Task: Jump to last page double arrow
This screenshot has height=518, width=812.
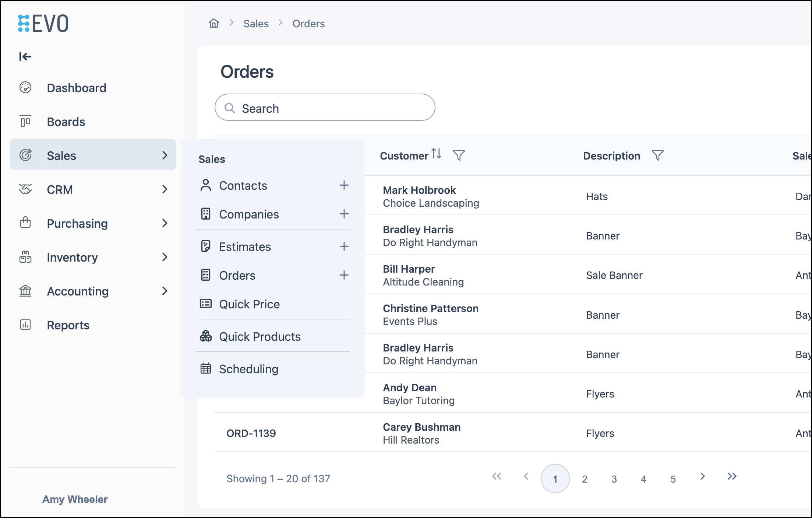Action: coord(732,476)
